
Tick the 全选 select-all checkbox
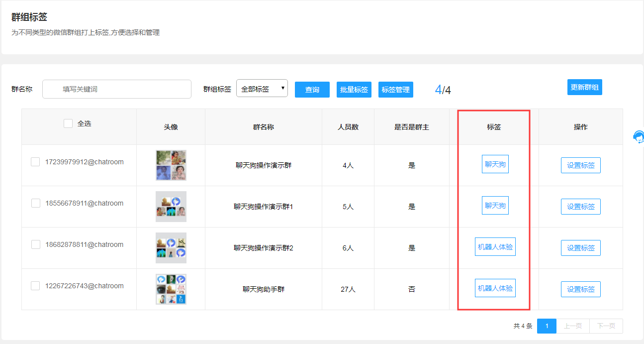[68, 123]
